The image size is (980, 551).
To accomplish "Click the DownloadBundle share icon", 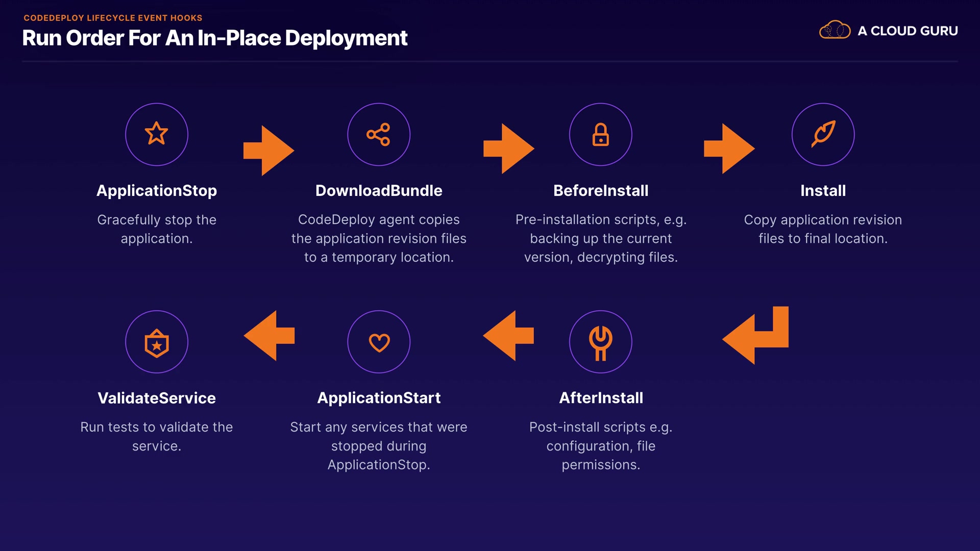I will pos(379,134).
